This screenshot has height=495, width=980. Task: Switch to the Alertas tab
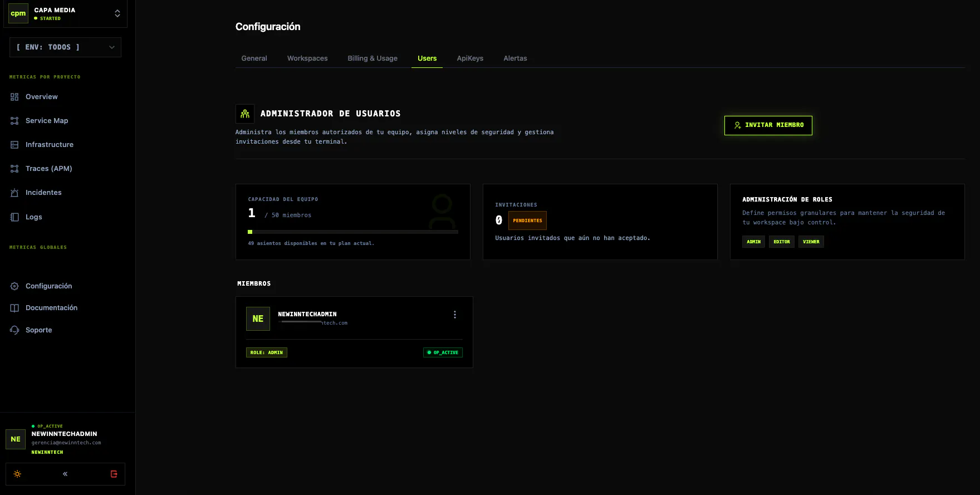[x=515, y=58]
